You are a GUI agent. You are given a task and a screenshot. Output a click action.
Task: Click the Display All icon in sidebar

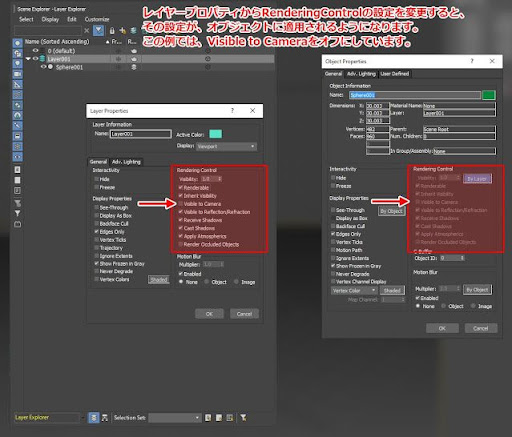coord(17,170)
